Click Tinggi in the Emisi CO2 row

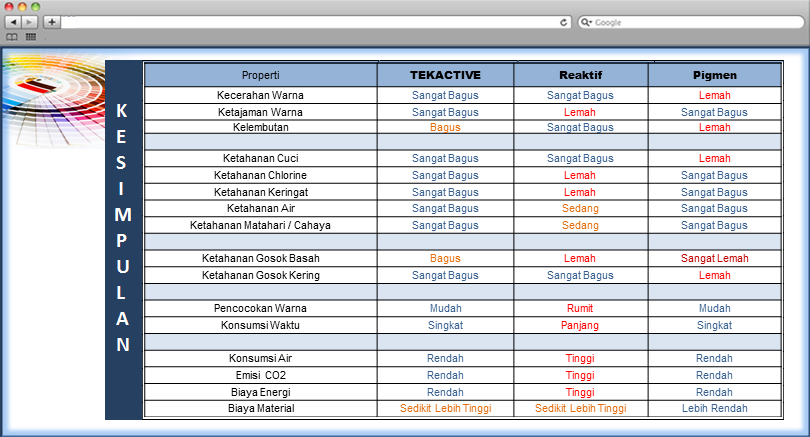[x=580, y=376]
